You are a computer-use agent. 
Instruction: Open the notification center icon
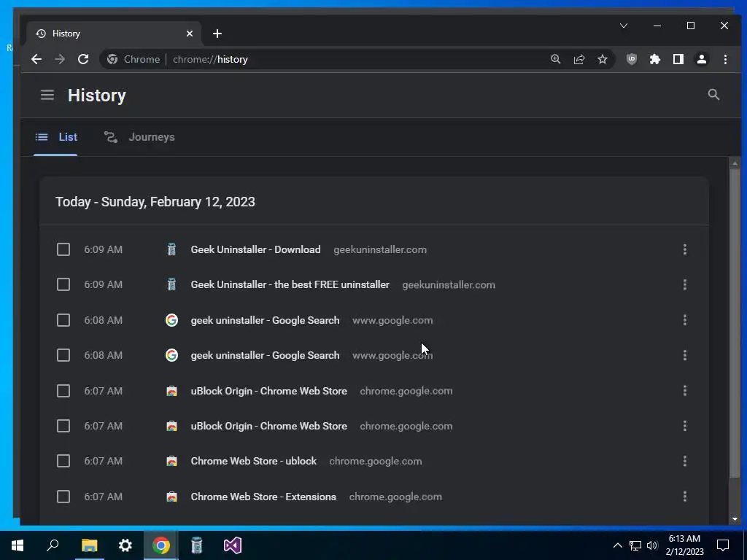click(x=723, y=545)
